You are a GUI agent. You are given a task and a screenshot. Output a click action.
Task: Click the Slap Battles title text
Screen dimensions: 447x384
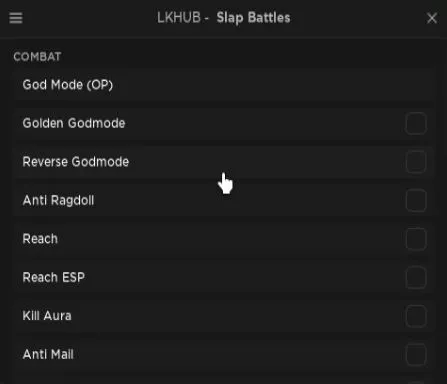pos(253,18)
